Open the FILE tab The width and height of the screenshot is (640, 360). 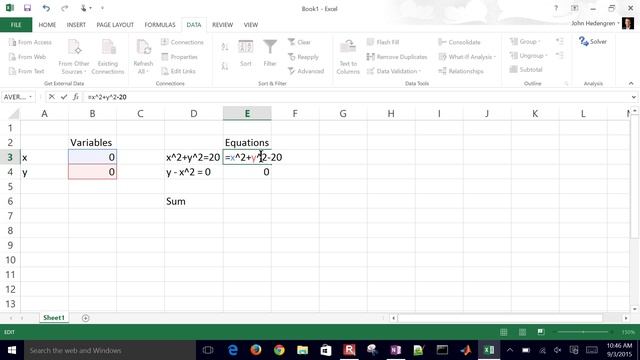tap(16, 25)
